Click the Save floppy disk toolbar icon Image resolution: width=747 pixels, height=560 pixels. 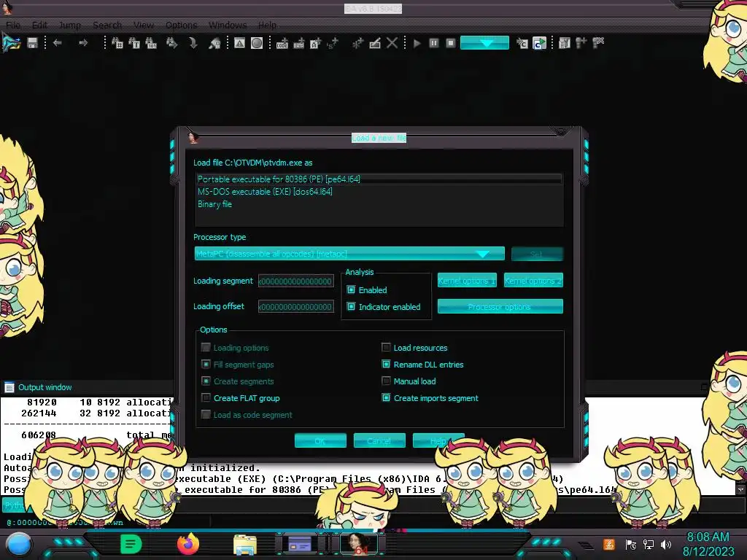(32, 43)
